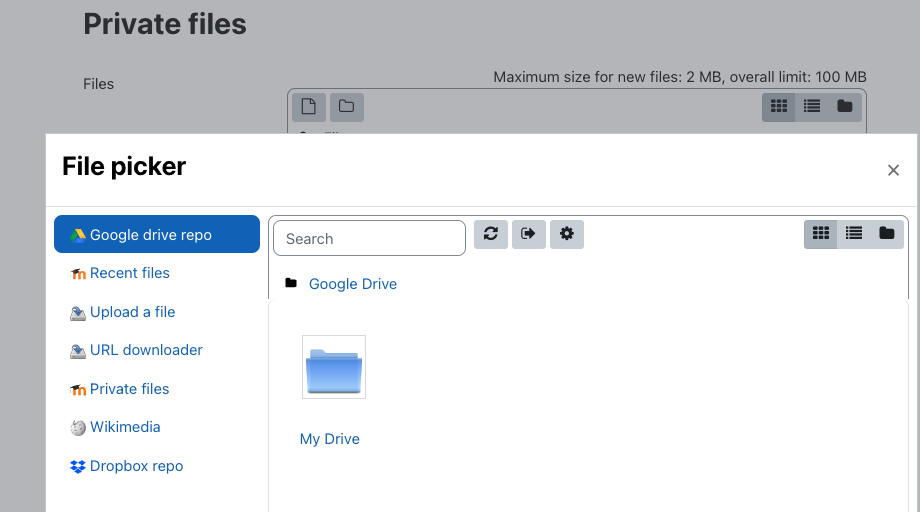Open the repository manage gear icon
The height and width of the screenshot is (512, 920).
coord(567,234)
